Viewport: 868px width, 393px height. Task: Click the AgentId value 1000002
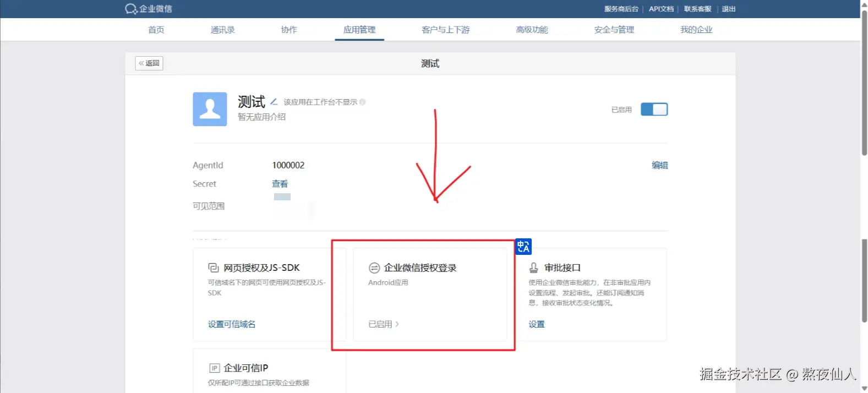(288, 165)
